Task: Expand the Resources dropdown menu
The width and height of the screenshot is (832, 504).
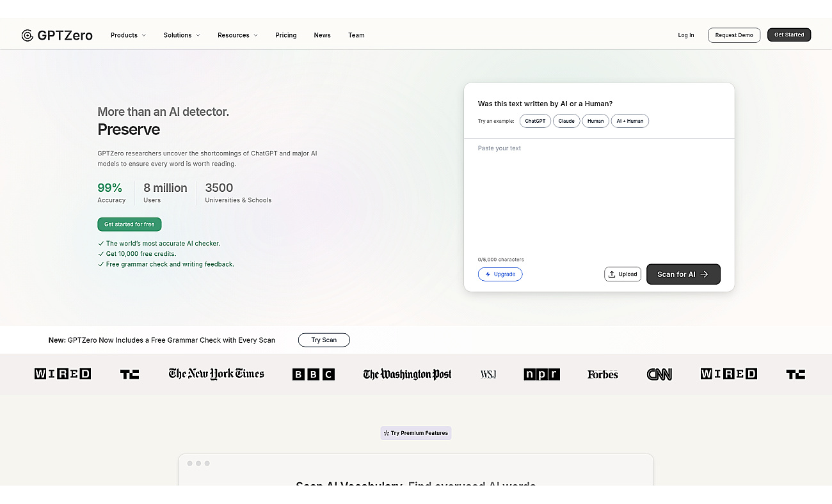Action: click(x=237, y=35)
